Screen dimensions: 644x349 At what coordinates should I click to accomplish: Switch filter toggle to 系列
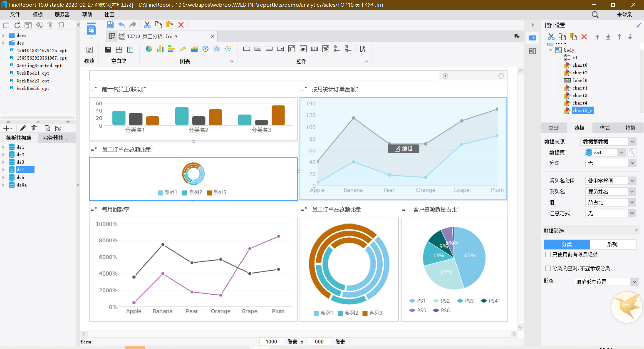click(612, 244)
